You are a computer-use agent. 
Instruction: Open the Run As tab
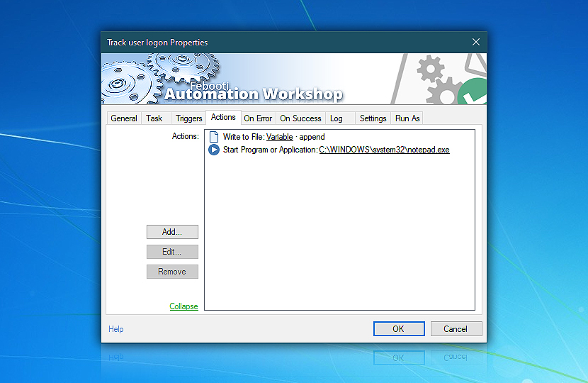407,118
